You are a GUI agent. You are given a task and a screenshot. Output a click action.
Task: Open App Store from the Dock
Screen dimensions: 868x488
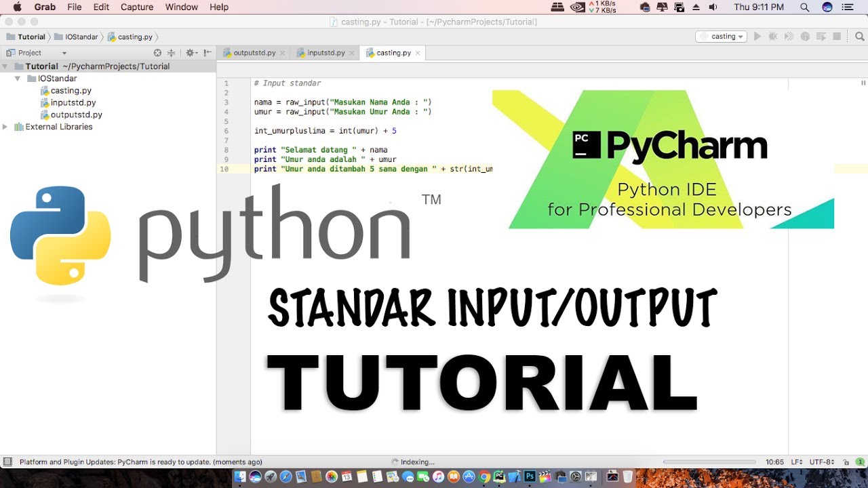[x=469, y=476]
